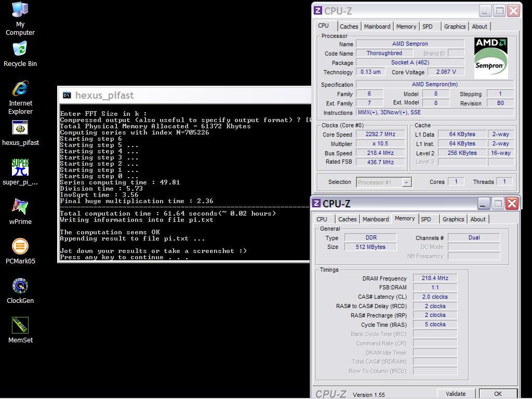Click the DRAM Frequency value 218.4 MHz
Viewport: 532px width, 399px height.
pos(435,278)
